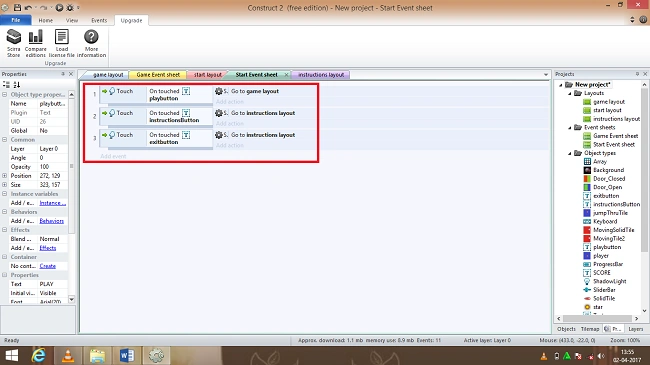The image size is (650, 365).
Task: Switch properties to categorized view icon
Action: (x=6, y=85)
